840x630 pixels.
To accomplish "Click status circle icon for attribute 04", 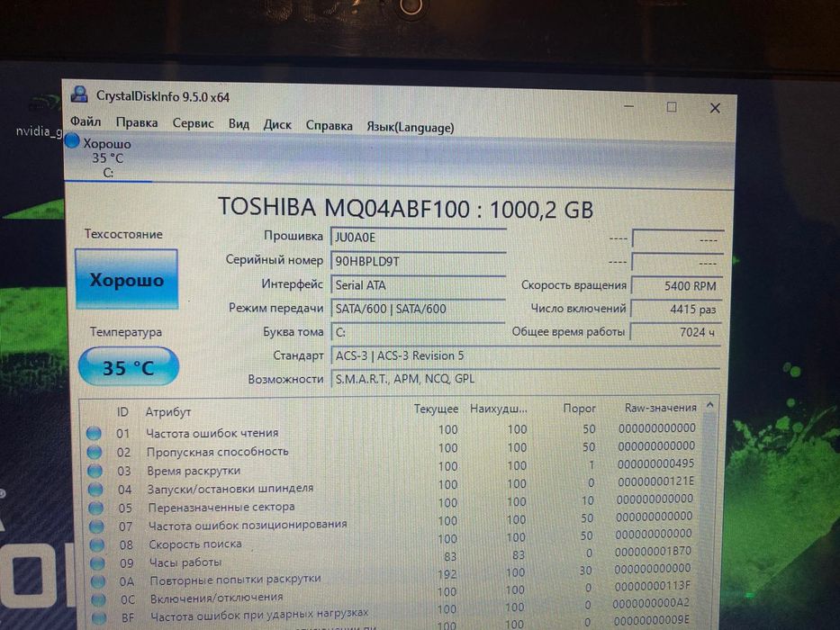I will point(95,489).
